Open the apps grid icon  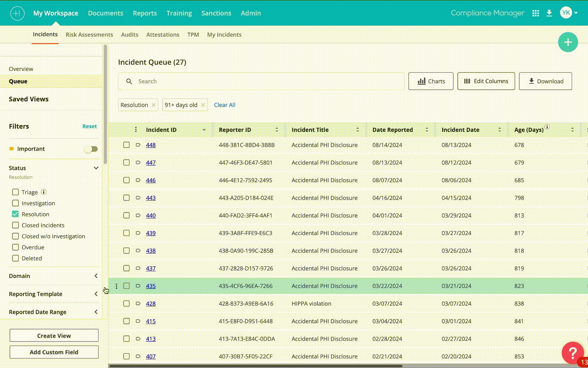(536, 13)
